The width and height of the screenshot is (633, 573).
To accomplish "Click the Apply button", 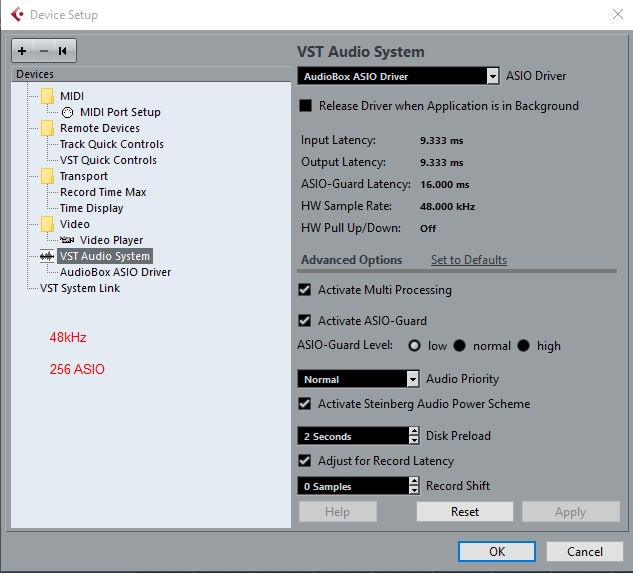I will [570, 512].
